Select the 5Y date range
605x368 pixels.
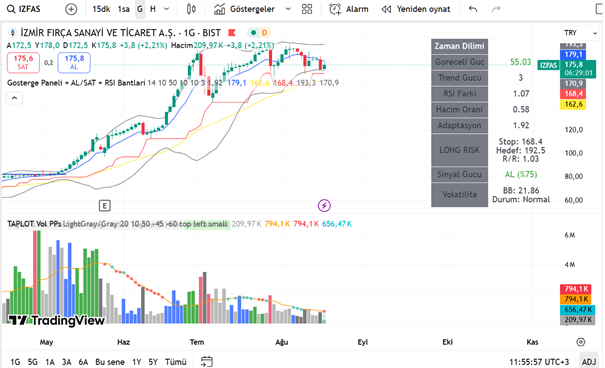coord(153,362)
